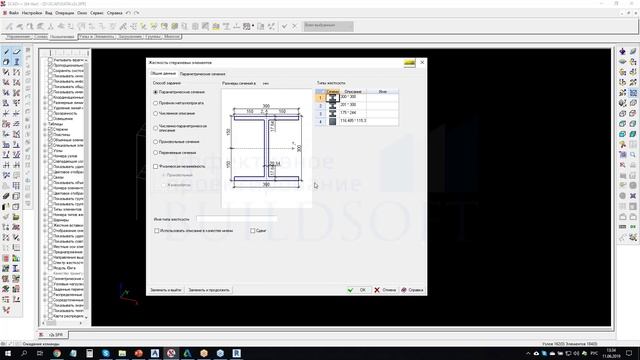Select Переменные сечения radio option
The image size is (640, 360).
[x=156, y=153]
